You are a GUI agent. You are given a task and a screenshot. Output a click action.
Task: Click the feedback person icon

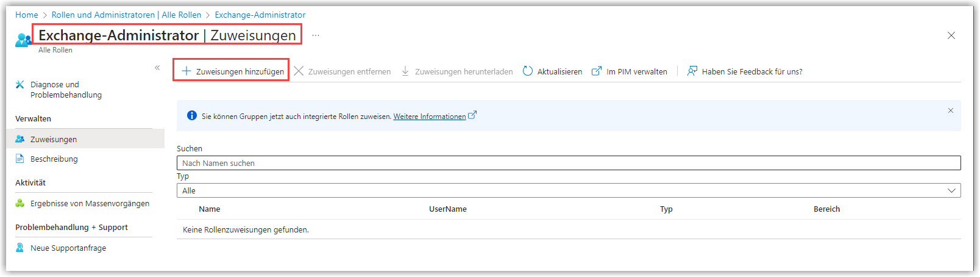(x=692, y=71)
